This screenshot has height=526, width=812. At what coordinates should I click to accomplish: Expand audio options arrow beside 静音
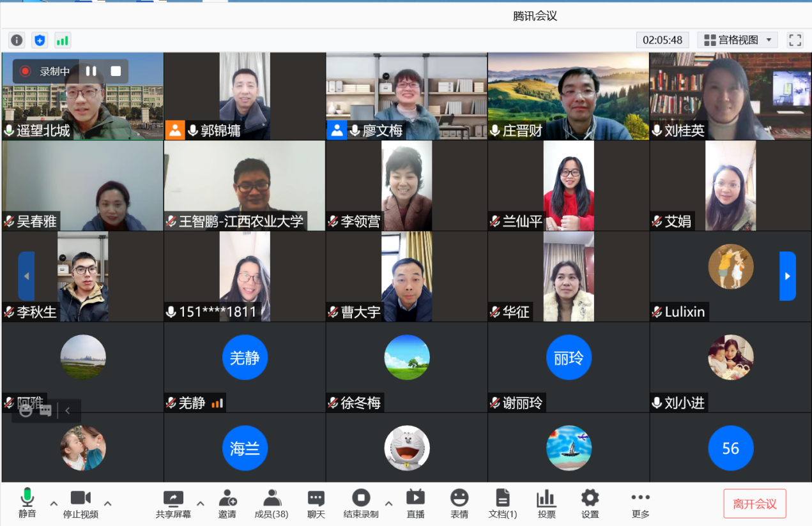54,503
